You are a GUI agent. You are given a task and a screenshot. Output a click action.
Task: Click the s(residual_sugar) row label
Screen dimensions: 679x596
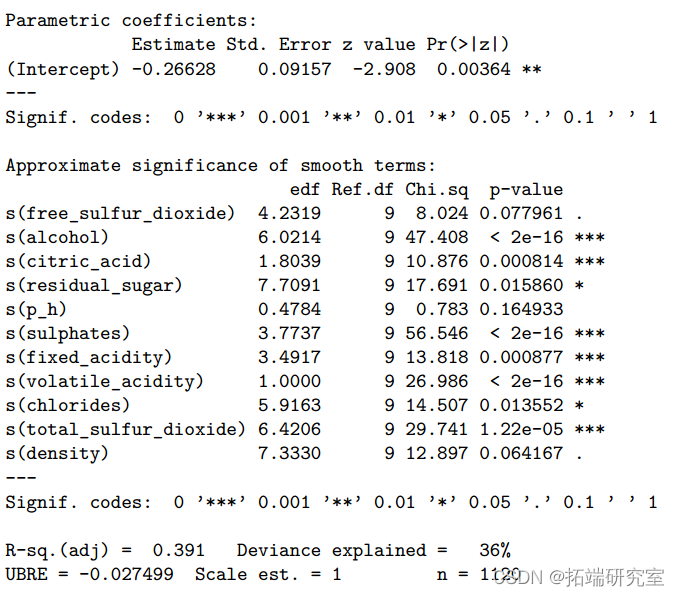pos(94,285)
